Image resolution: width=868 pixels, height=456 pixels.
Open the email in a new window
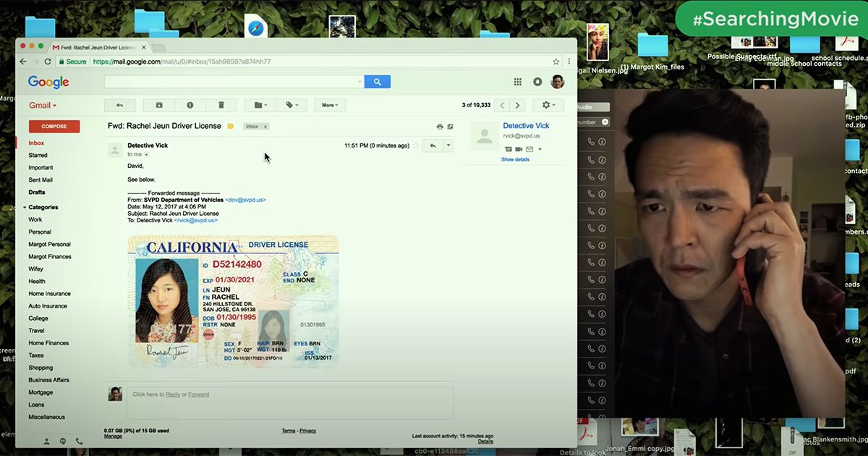(x=450, y=126)
